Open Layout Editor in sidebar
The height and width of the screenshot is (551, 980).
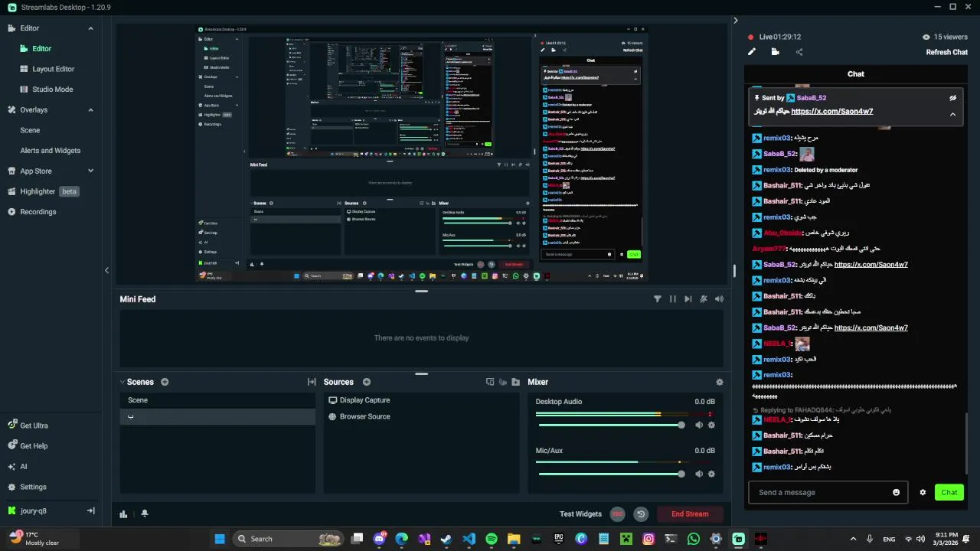click(x=54, y=69)
